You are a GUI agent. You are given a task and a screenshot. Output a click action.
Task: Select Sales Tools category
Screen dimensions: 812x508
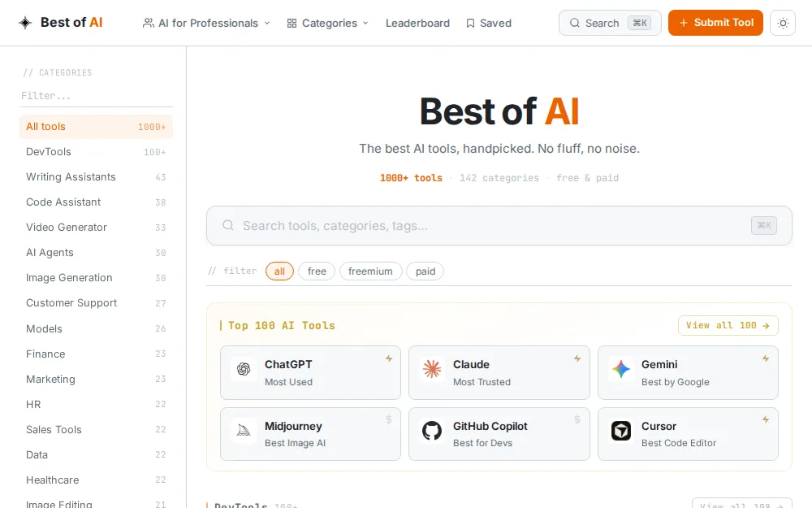96,430
